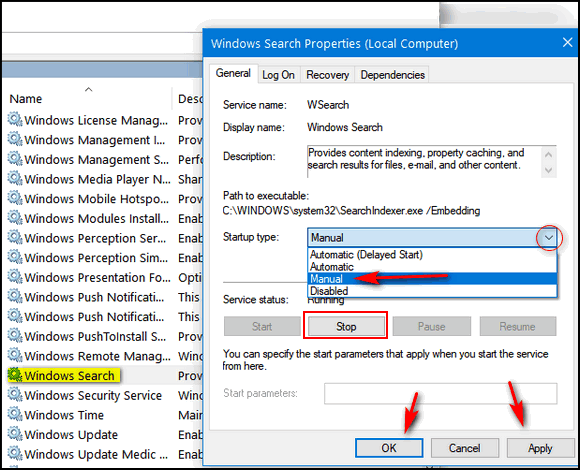This screenshot has height=470, width=580.
Task: Click into the Start parameters field
Action: [441, 393]
